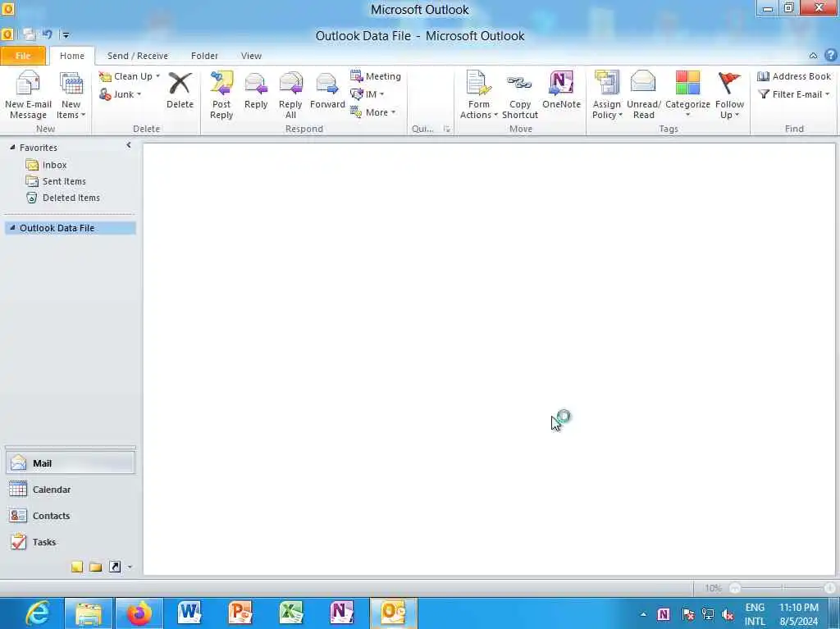
Task: Switch to Contacts view
Action: point(71,515)
